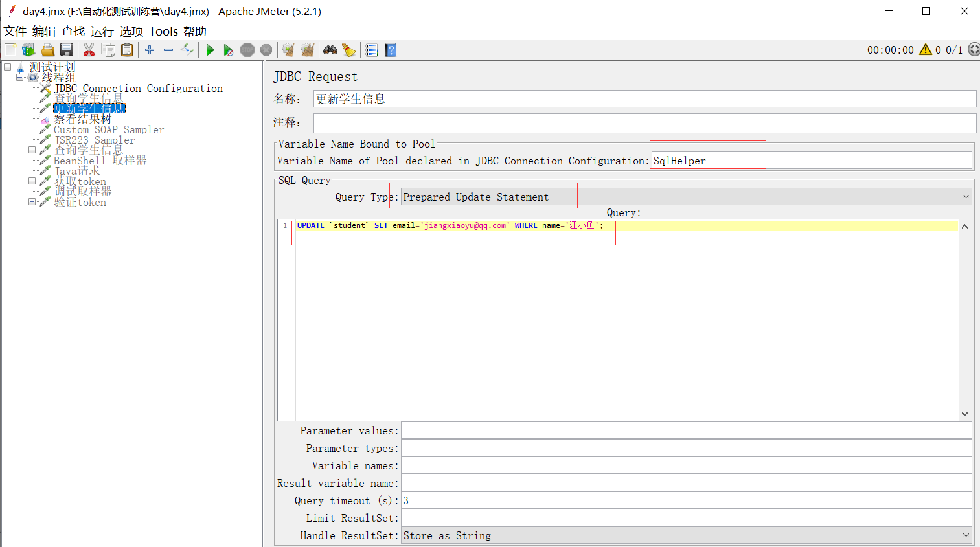Viewport: 980px width, 547px height.
Task: Click the query editor scroll-down arrow
Action: click(x=964, y=414)
